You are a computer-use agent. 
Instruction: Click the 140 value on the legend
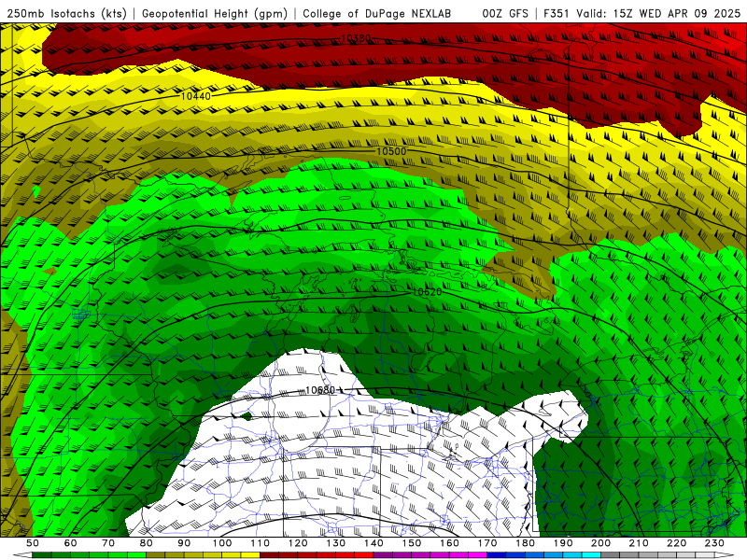pos(373,543)
